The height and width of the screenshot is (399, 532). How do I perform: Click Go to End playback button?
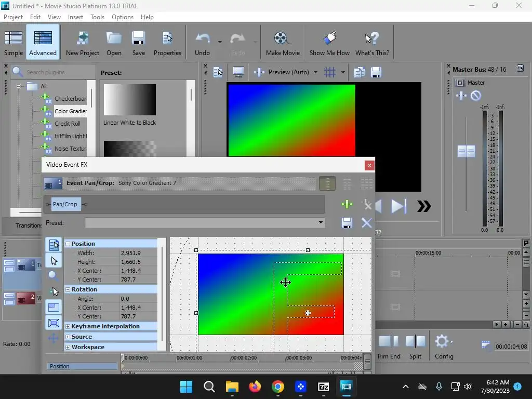(398, 206)
